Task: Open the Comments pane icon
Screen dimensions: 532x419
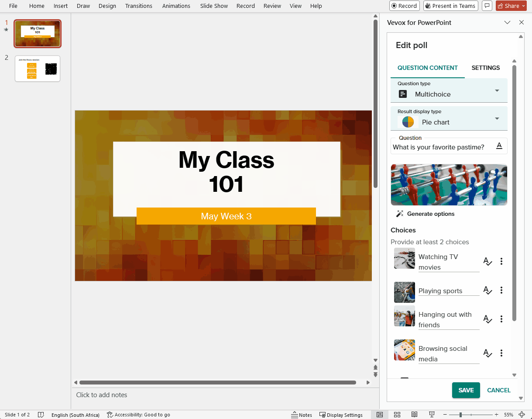Action: (487, 6)
